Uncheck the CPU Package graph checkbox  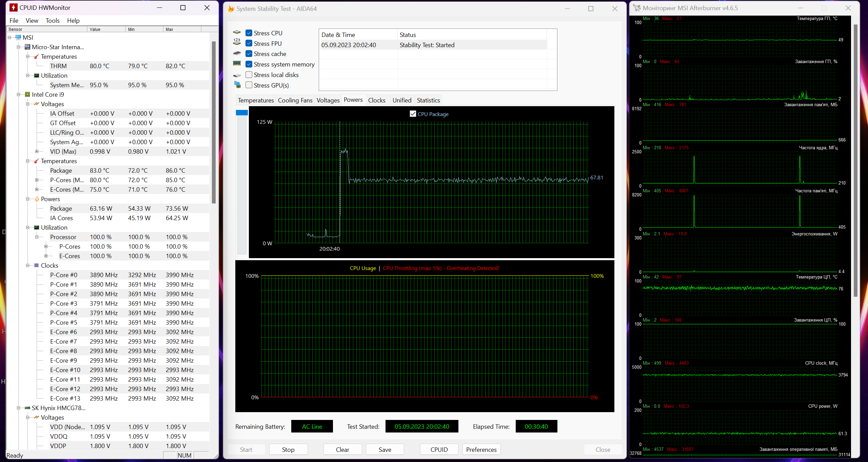tap(413, 114)
